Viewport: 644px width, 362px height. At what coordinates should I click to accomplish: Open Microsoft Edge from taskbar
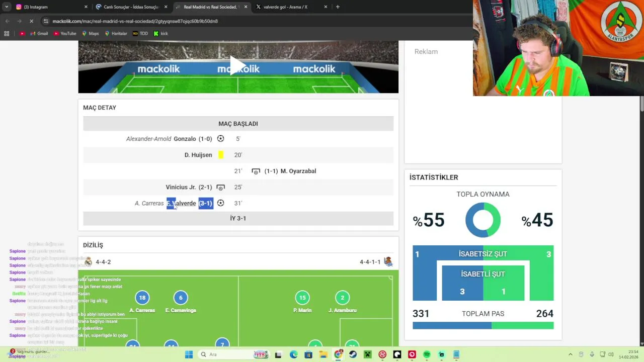tap(293, 354)
